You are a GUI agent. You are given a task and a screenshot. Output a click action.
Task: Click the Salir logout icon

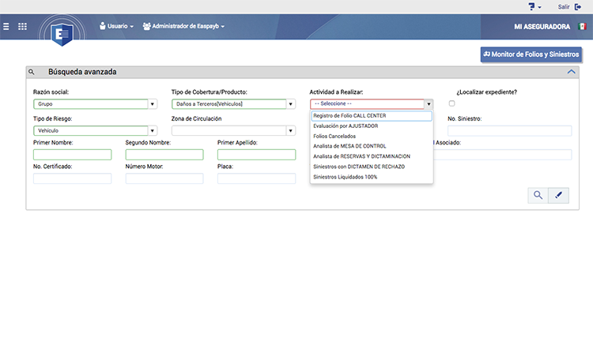(579, 6)
